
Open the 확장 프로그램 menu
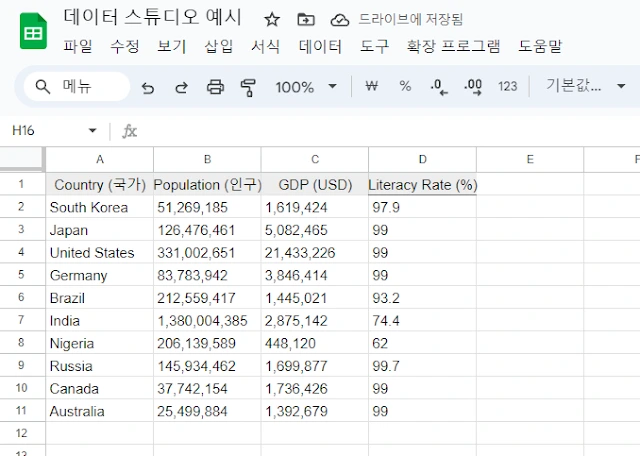pos(453,46)
